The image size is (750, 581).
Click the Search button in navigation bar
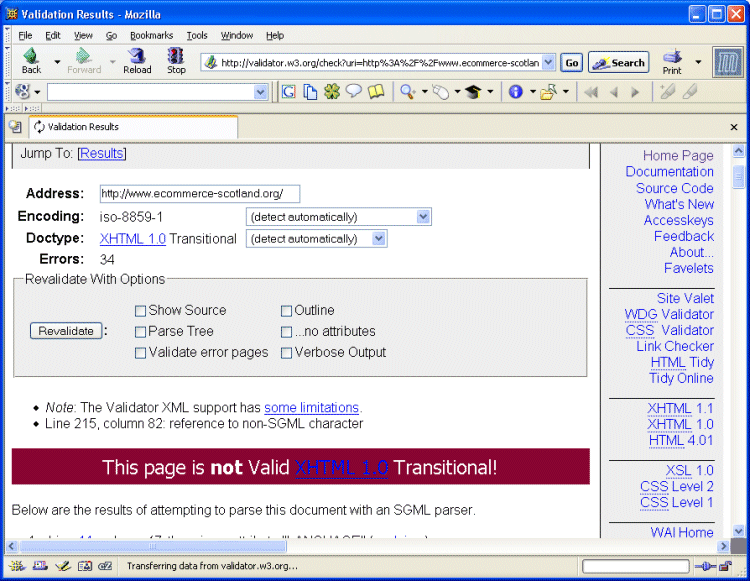[618, 63]
